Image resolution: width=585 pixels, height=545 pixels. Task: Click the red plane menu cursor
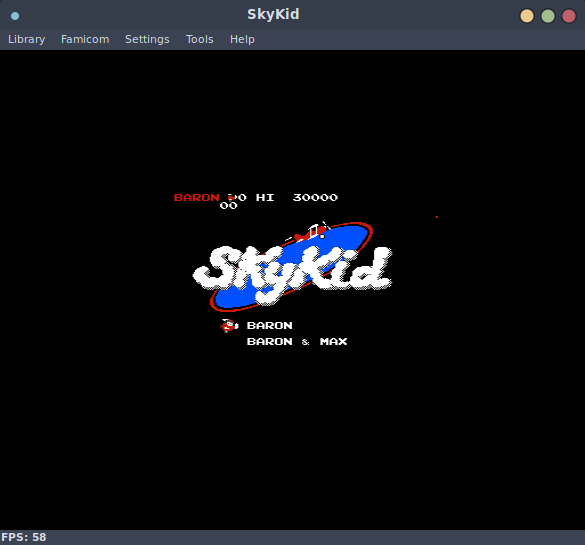(229, 326)
